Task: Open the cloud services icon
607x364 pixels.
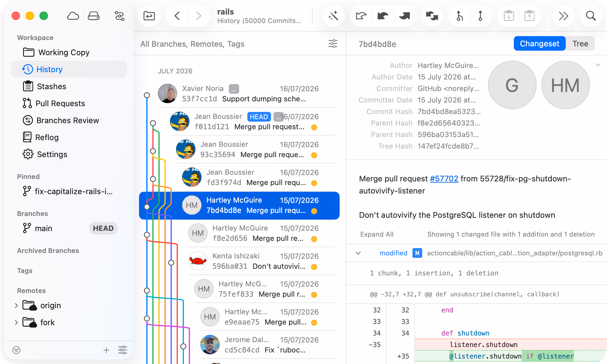Action: [73, 16]
